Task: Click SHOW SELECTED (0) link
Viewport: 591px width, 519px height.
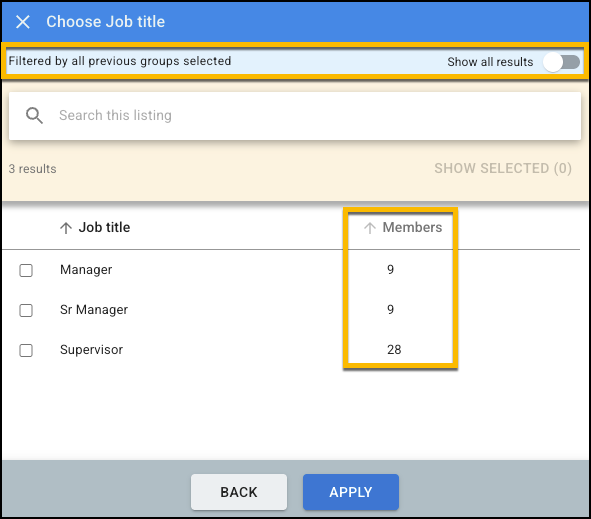Action: 503,168
